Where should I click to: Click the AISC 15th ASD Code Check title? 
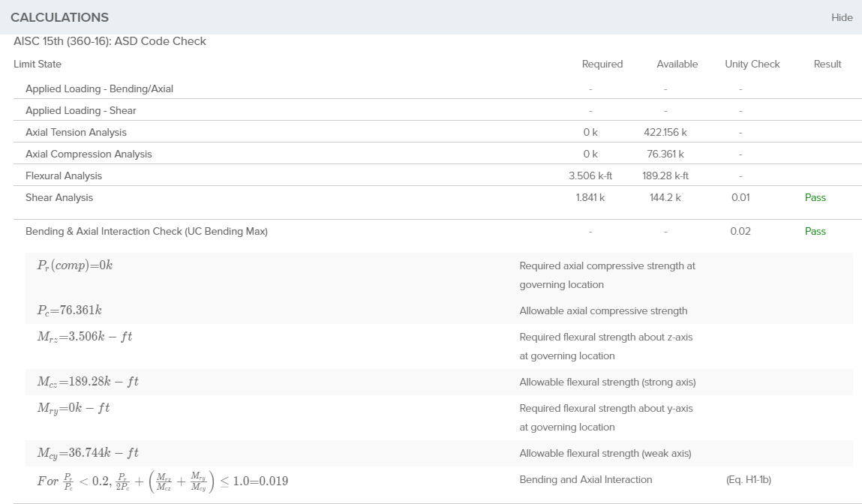tap(110, 41)
